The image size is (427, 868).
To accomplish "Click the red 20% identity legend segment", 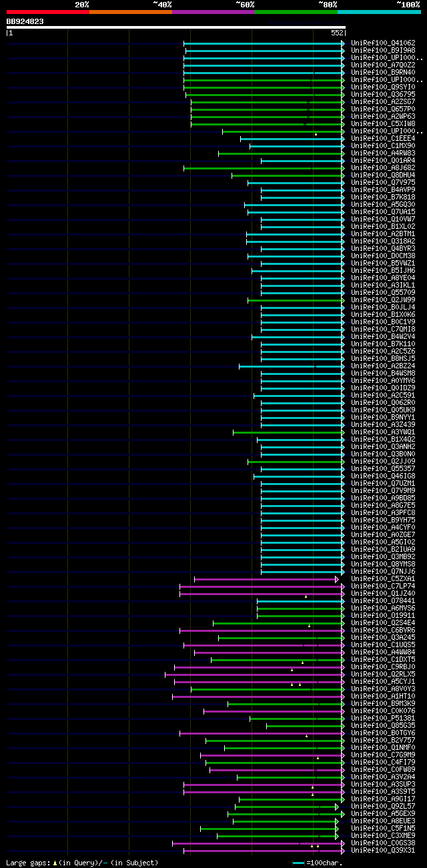I will tap(48, 11).
